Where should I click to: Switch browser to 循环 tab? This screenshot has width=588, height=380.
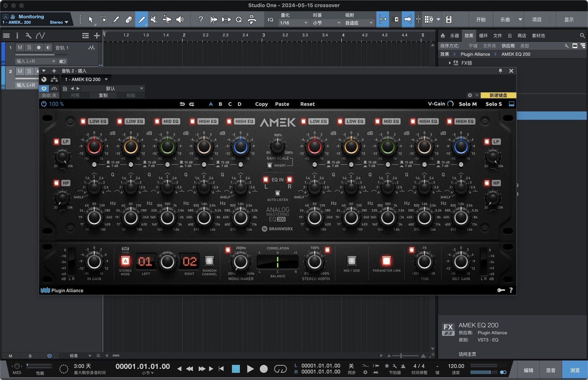click(483, 36)
